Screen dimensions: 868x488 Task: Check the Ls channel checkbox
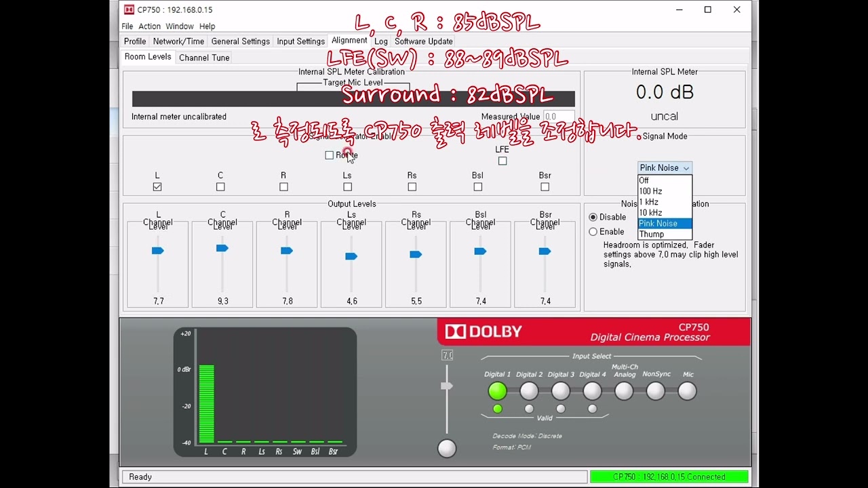(347, 187)
